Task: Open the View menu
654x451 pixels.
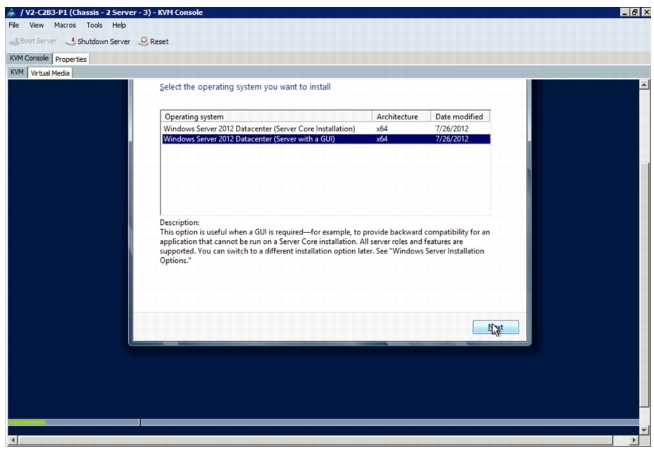Action: point(36,25)
